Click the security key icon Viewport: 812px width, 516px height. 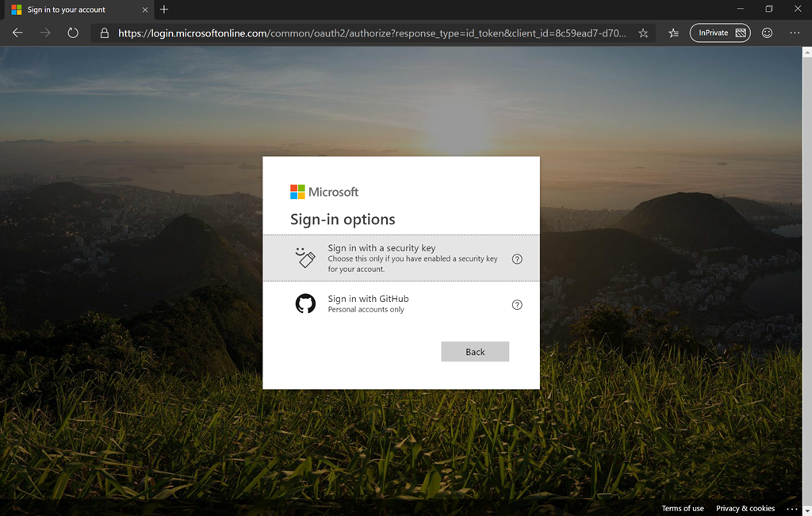[x=305, y=258]
